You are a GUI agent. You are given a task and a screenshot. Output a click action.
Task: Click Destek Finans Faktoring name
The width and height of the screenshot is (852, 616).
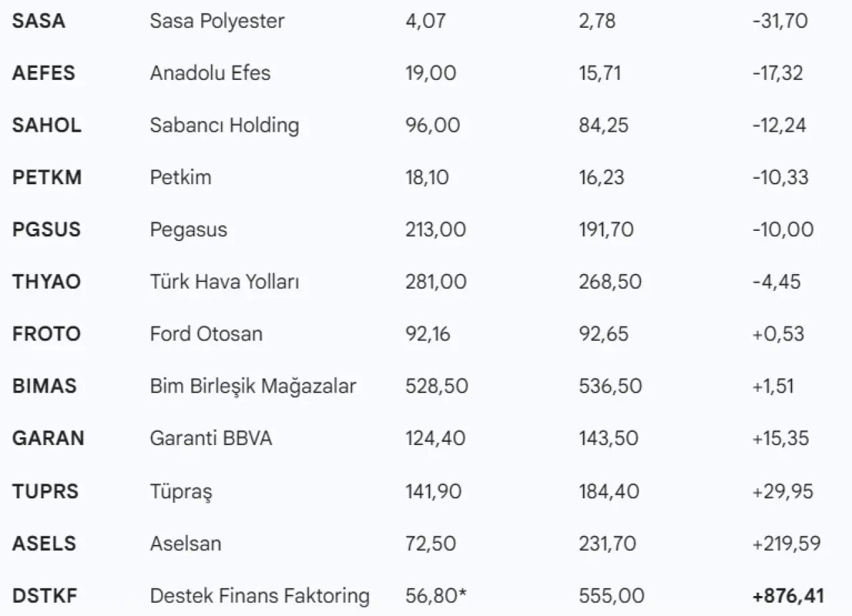260,596
